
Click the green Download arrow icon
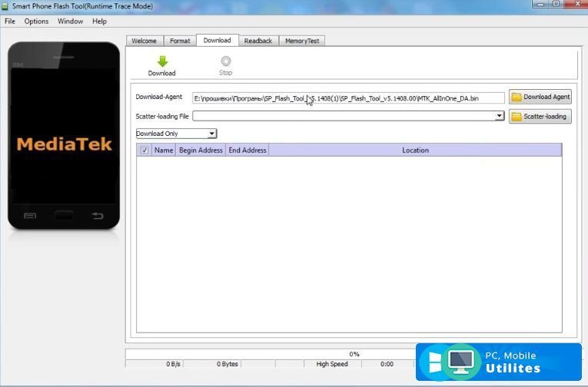tap(162, 61)
